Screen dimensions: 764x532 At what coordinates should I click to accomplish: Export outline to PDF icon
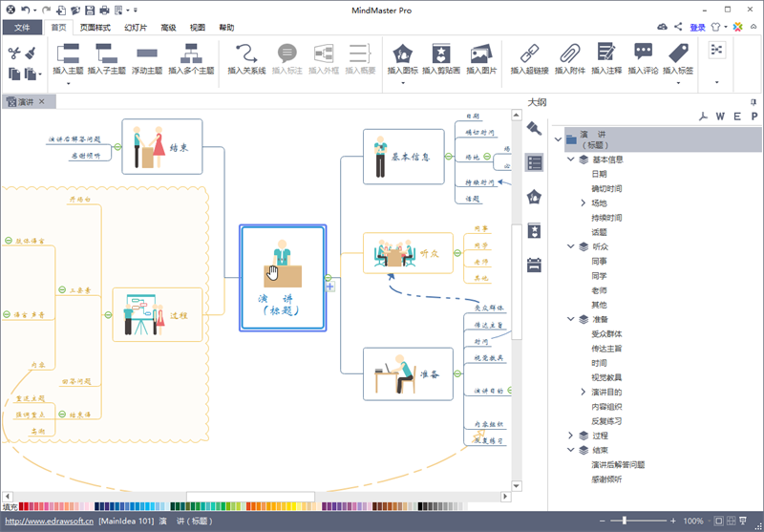click(x=703, y=117)
